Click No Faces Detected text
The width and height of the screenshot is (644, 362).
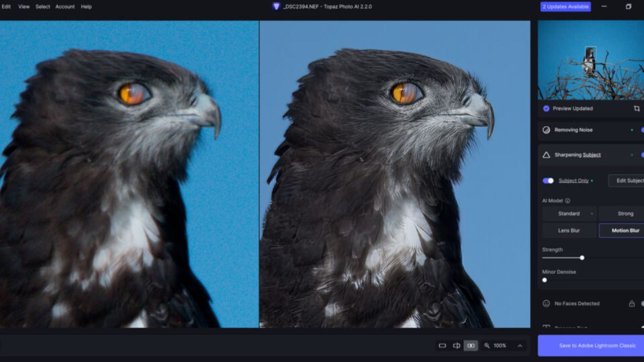click(x=577, y=304)
